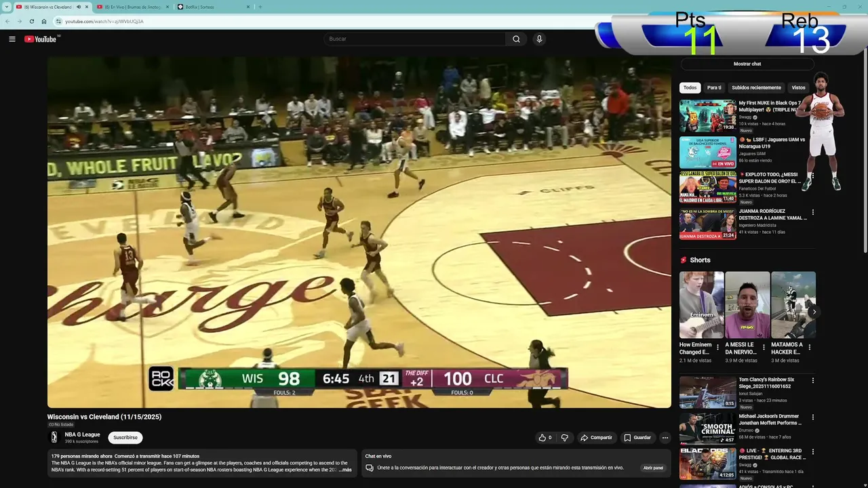Screen dimensions: 868x488
Task: Go to the YouTube home logo
Action: click(x=41, y=39)
